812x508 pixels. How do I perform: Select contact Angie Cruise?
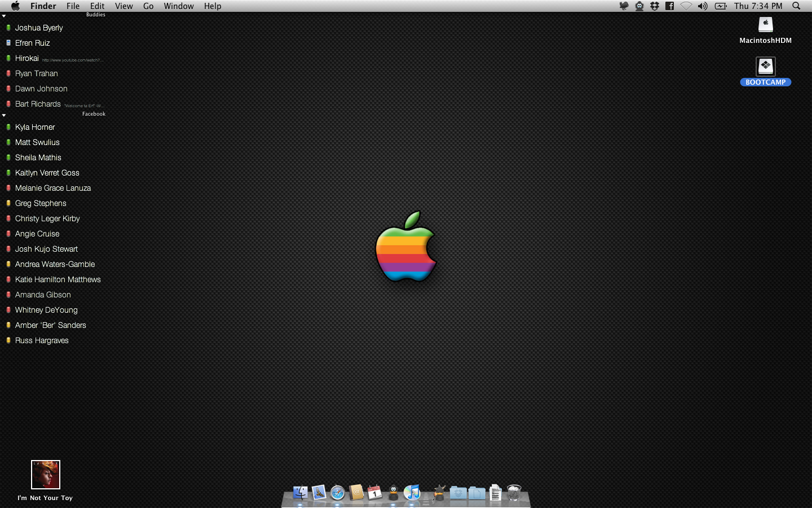pyautogui.click(x=37, y=234)
